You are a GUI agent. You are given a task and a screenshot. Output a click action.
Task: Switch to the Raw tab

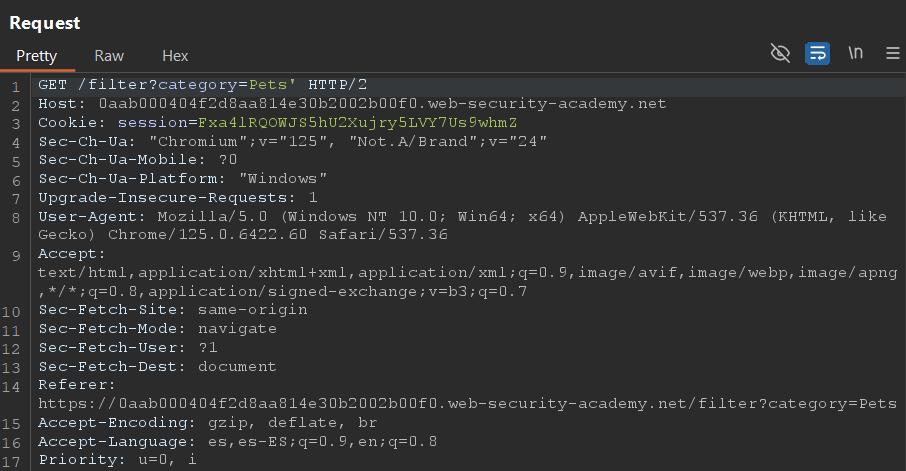[x=109, y=56]
